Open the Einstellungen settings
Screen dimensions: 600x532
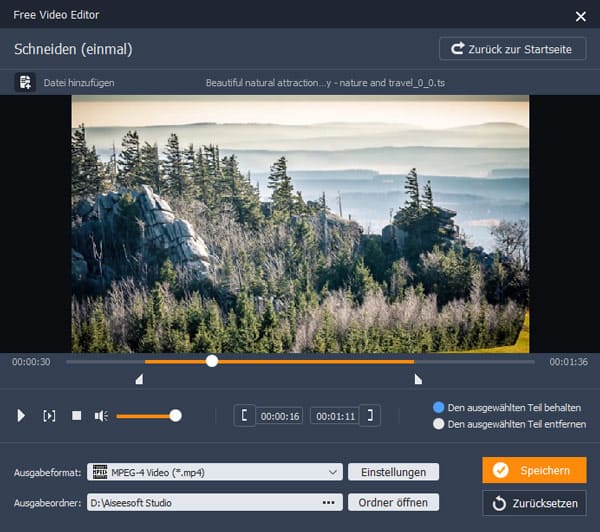pos(393,472)
